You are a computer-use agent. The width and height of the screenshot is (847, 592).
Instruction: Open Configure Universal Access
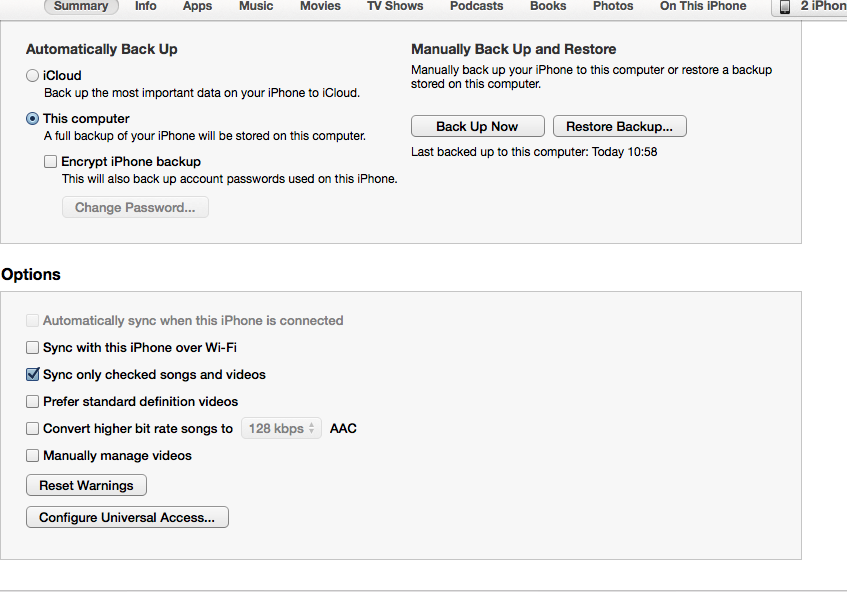click(127, 517)
